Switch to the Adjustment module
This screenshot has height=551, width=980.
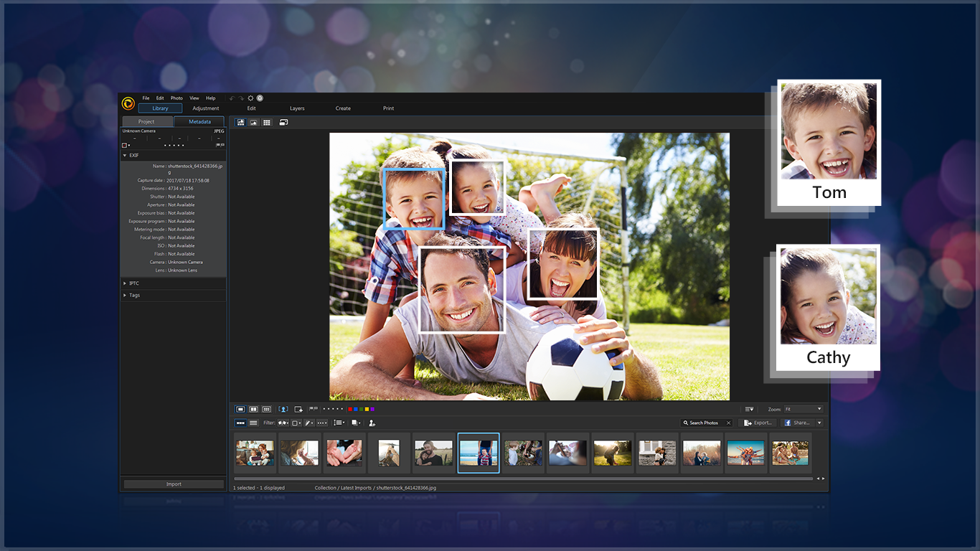coord(206,108)
